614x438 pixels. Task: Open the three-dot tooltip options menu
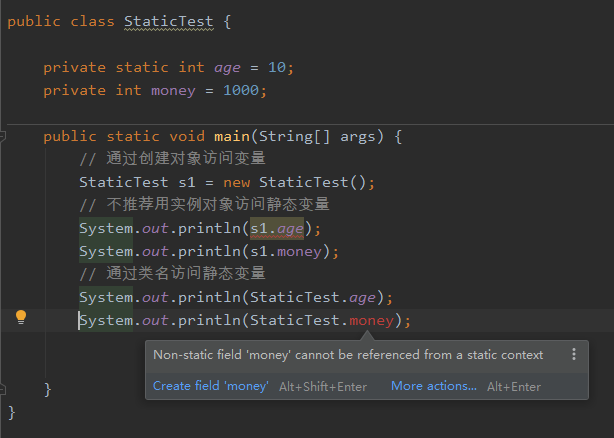click(x=573, y=354)
